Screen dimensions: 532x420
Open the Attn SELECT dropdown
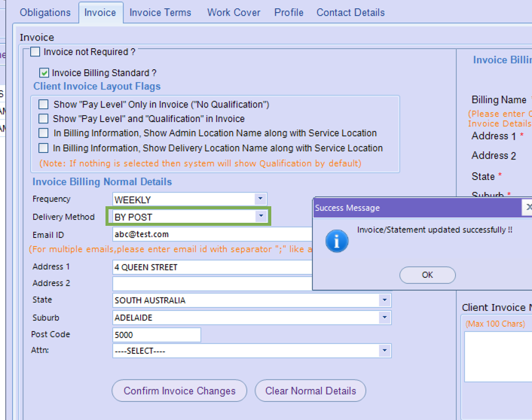[384, 351]
